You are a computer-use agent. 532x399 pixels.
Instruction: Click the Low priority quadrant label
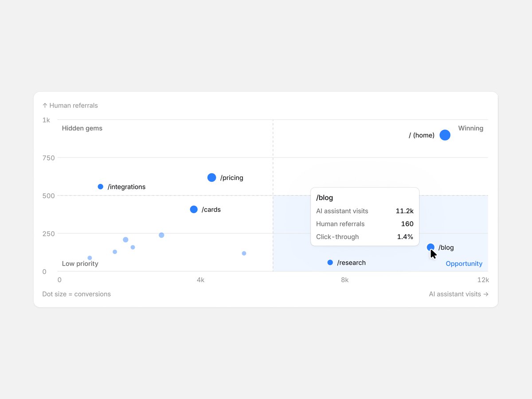coord(80,264)
